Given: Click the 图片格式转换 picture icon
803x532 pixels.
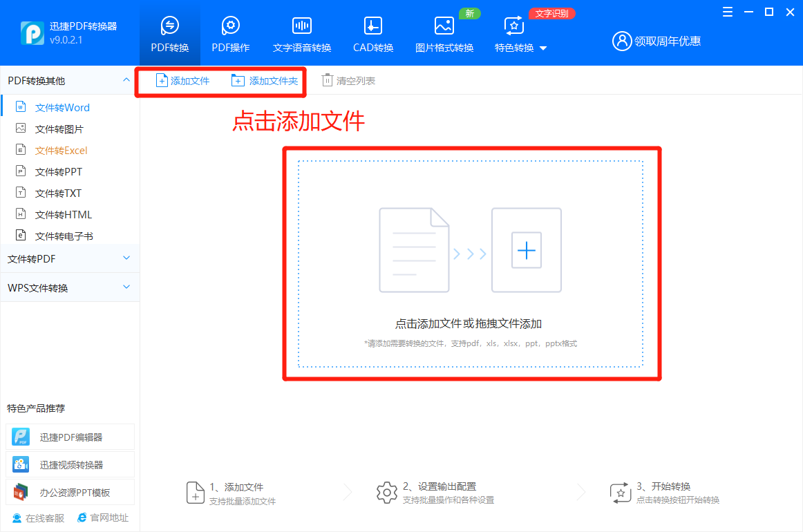Looking at the screenshot, I should click(444, 25).
